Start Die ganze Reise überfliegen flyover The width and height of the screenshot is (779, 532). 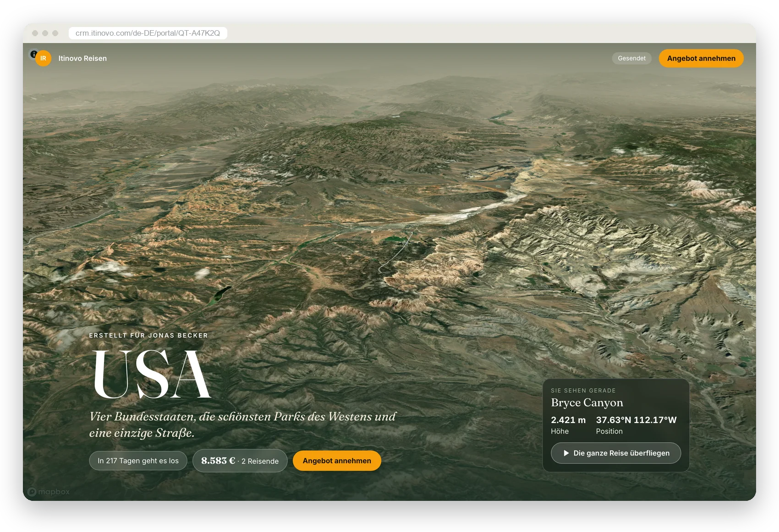tap(616, 453)
